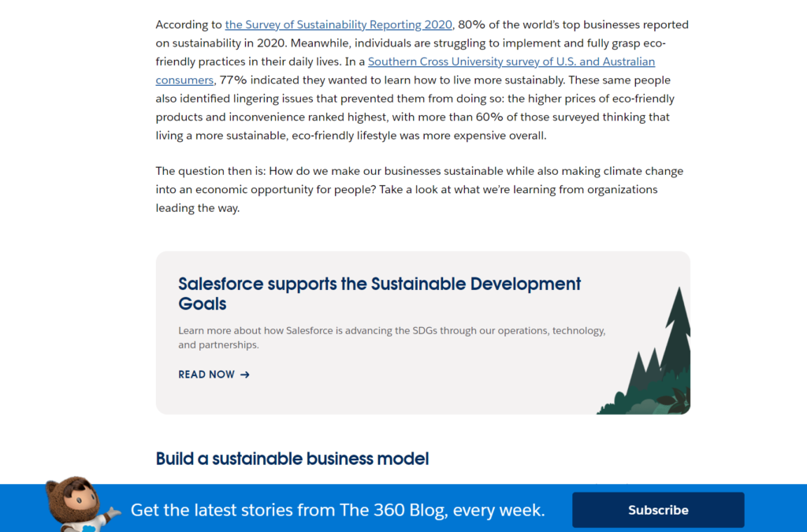Click the arrow icon beside READ NOW
This screenshot has width=807, height=532.
coord(245,374)
